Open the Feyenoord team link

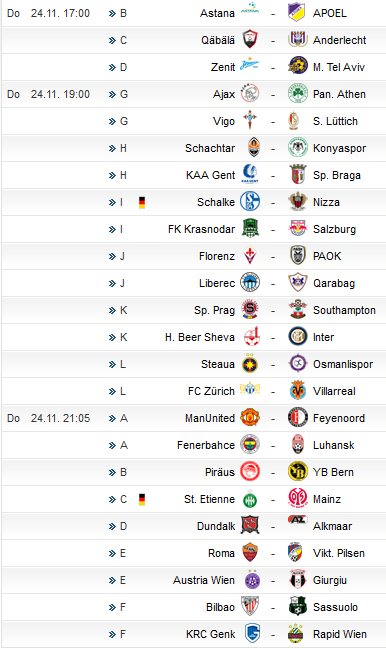pyautogui.click(x=339, y=418)
